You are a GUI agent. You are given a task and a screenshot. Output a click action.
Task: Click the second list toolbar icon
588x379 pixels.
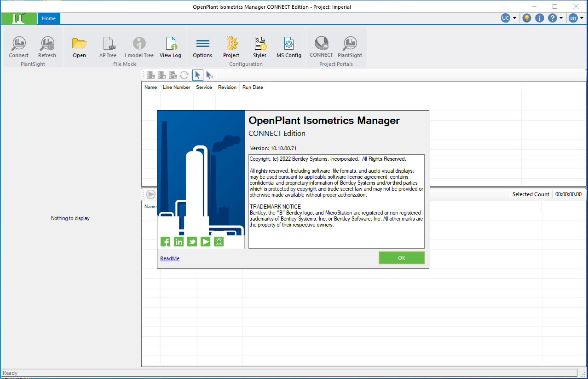[x=162, y=75]
